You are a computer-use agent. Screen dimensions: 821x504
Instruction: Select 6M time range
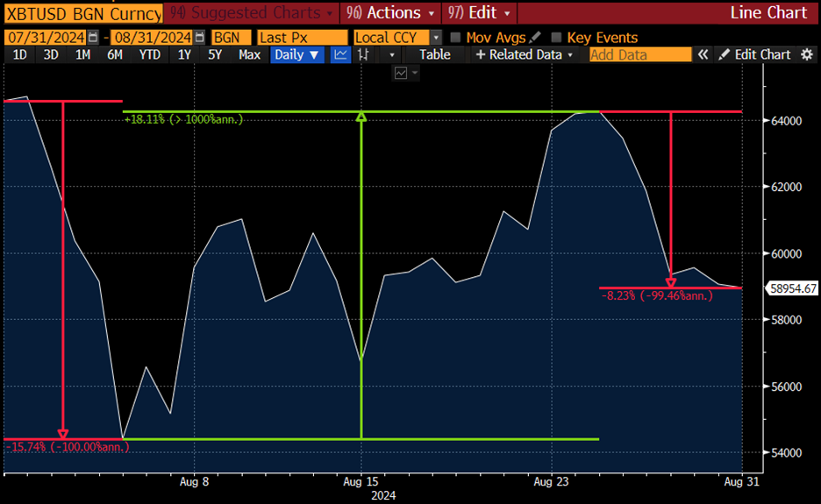coord(115,55)
